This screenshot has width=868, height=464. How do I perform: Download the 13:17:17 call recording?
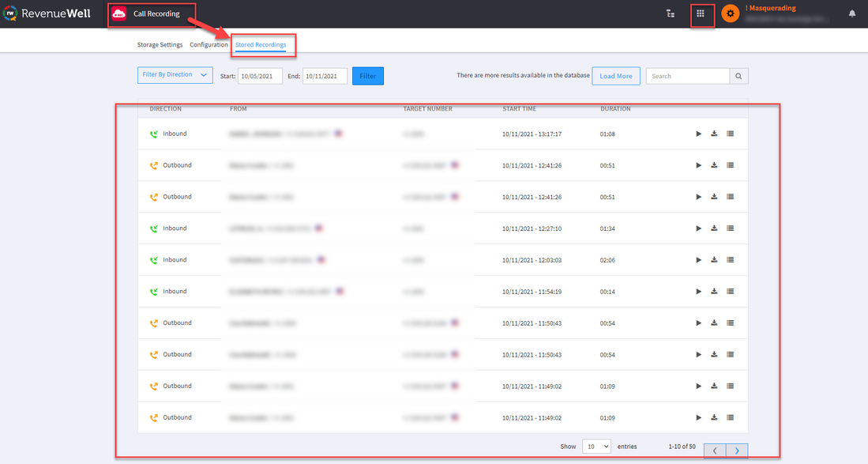pyautogui.click(x=714, y=134)
